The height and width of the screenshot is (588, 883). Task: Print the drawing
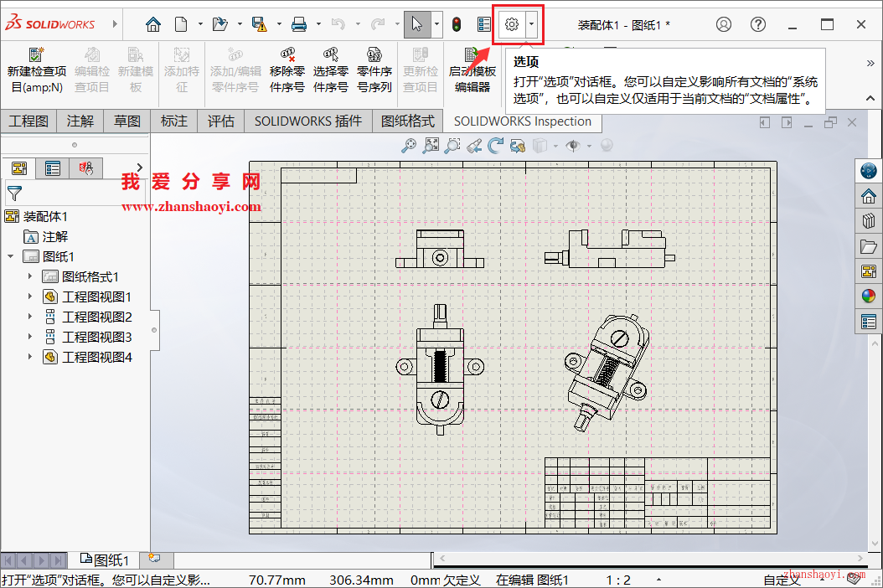[x=298, y=25]
